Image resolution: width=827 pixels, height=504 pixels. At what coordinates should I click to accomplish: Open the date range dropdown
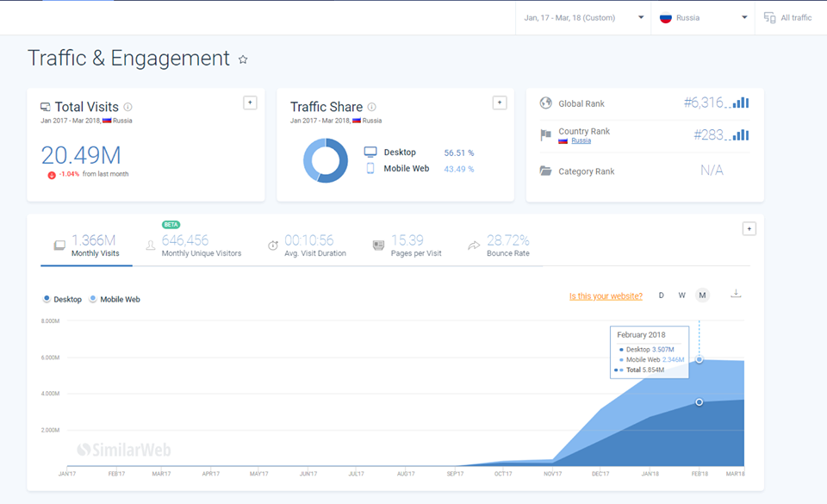pos(584,17)
